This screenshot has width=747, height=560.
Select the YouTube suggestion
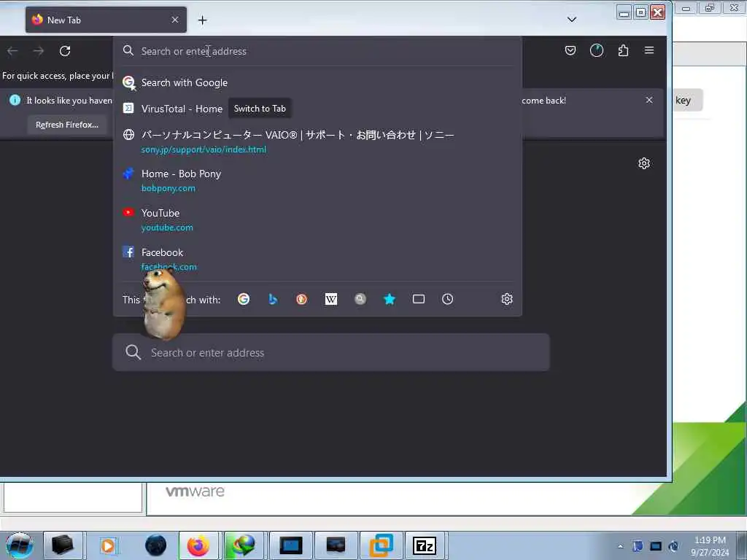tap(317, 220)
